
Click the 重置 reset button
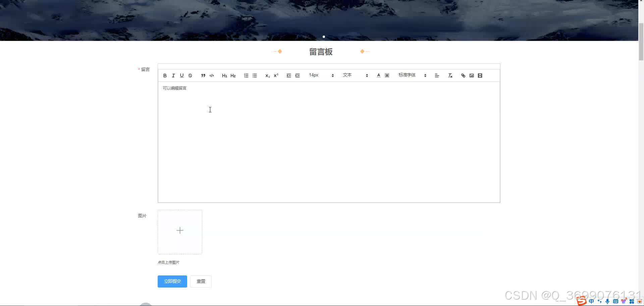(x=201, y=282)
